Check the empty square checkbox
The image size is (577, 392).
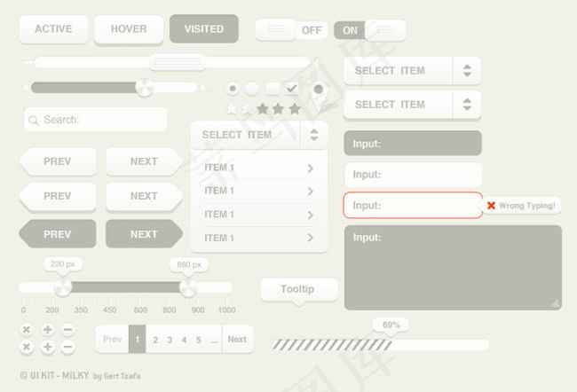pos(273,89)
